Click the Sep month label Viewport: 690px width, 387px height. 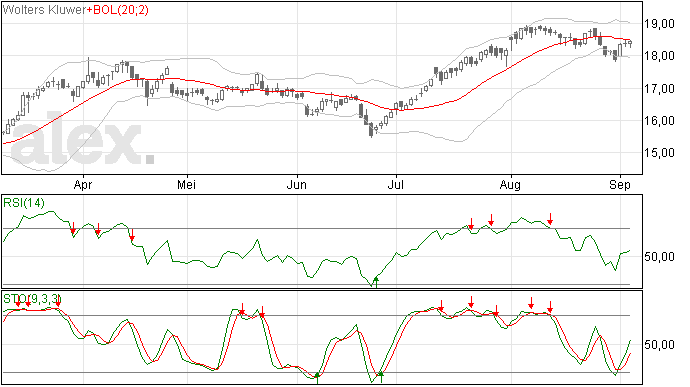[x=620, y=185]
